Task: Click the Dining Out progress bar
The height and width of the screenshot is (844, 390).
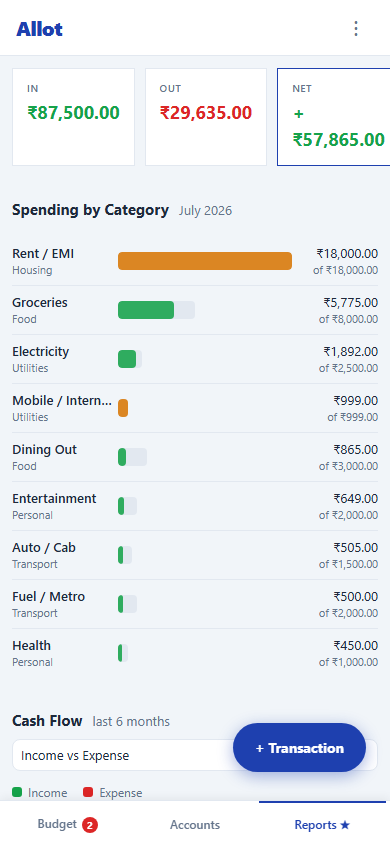Action: (132, 457)
